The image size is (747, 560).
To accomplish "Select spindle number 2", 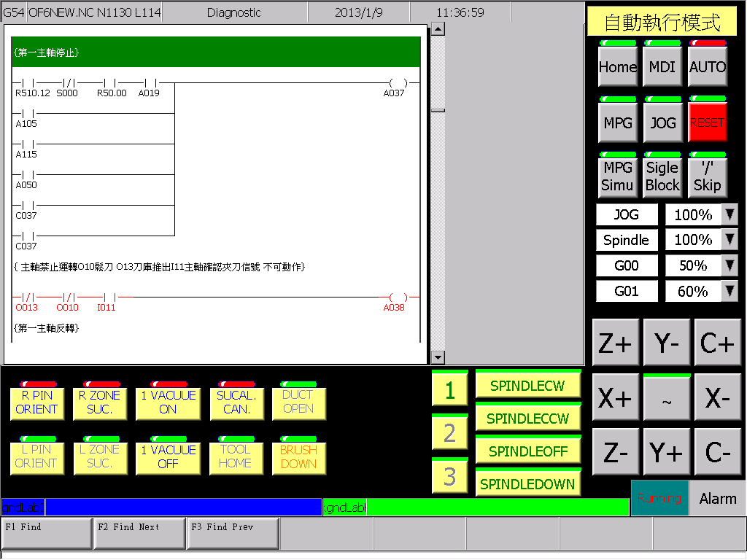I will [x=449, y=432].
